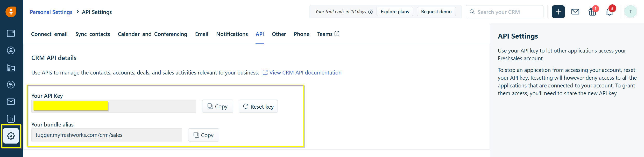Go to Connect email tab
The height and width of the screenshot is (157, 644).
(x=49, y=34)
